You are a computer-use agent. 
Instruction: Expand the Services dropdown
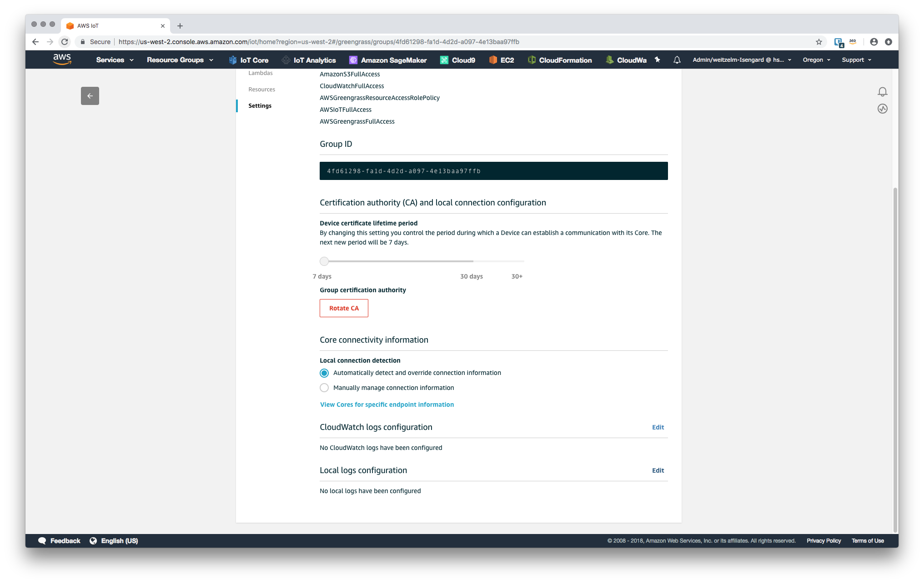tap(115, 60)
